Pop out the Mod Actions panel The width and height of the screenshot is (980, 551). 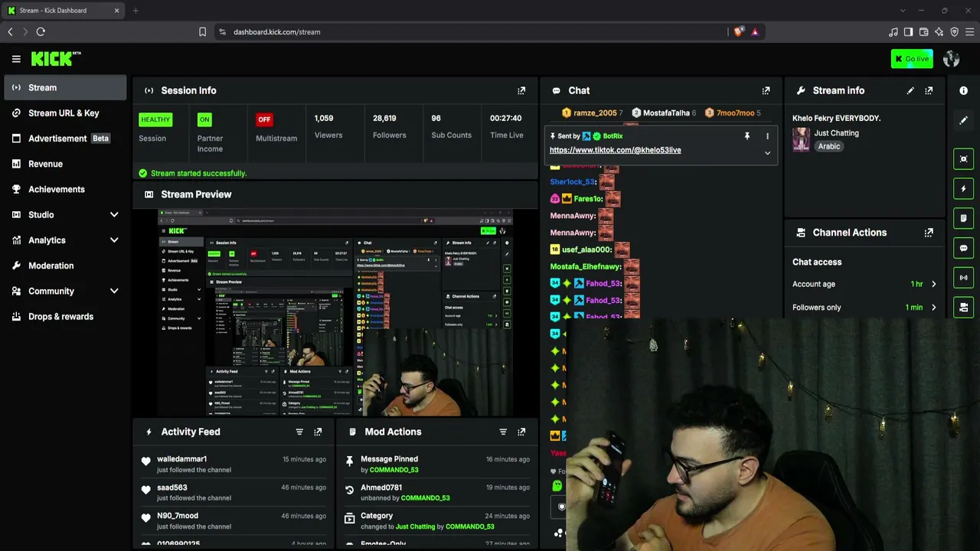point(521,432)
